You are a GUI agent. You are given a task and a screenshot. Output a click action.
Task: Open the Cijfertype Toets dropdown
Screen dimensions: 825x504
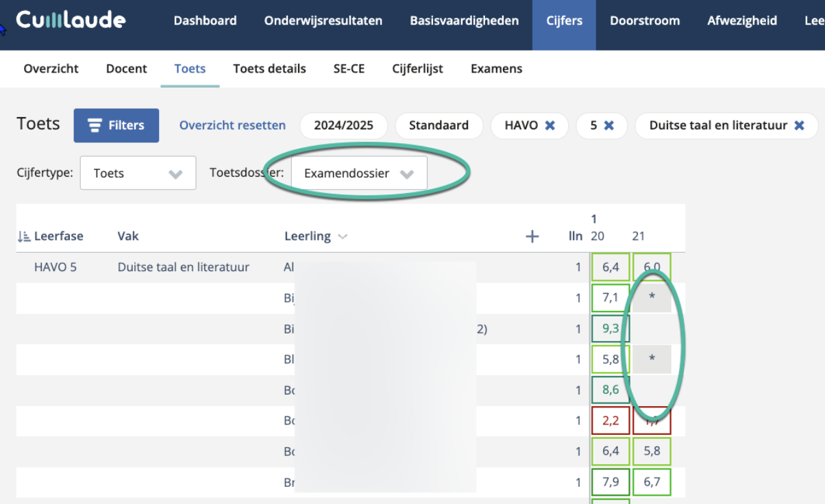(x=138, y=173)
